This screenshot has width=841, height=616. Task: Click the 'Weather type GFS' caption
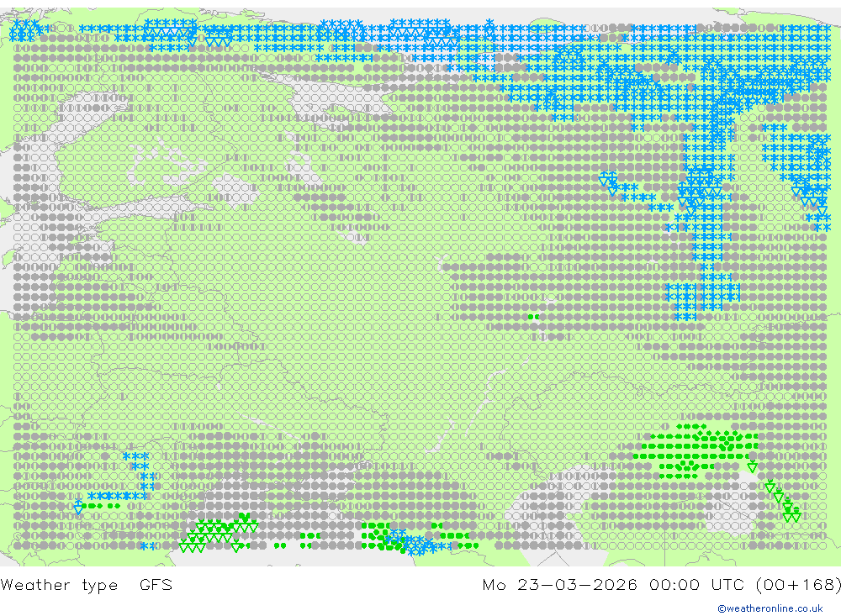(87, 585)
